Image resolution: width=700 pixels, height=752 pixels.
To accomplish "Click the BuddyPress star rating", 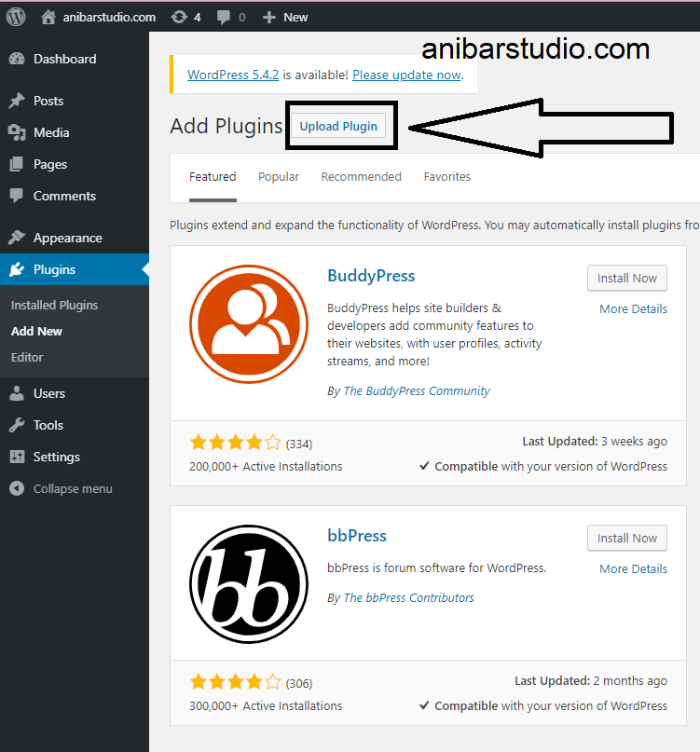I will coord(235,443).
